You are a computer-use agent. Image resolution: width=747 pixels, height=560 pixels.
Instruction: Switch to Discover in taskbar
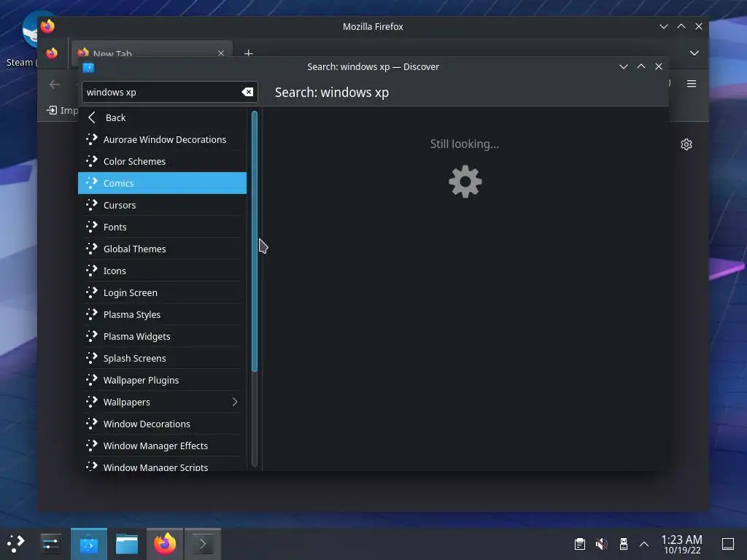(x=88, y=544)
